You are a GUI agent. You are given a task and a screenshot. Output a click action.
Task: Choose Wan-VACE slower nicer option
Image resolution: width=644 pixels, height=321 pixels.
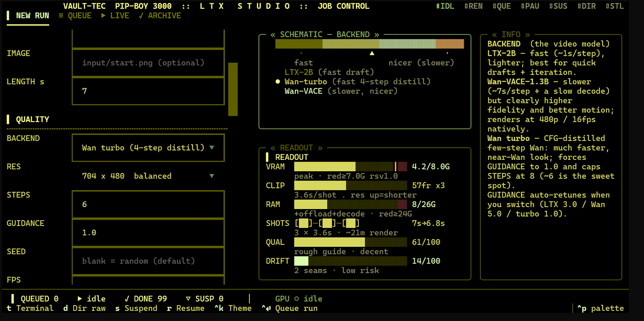pos(341,91)
